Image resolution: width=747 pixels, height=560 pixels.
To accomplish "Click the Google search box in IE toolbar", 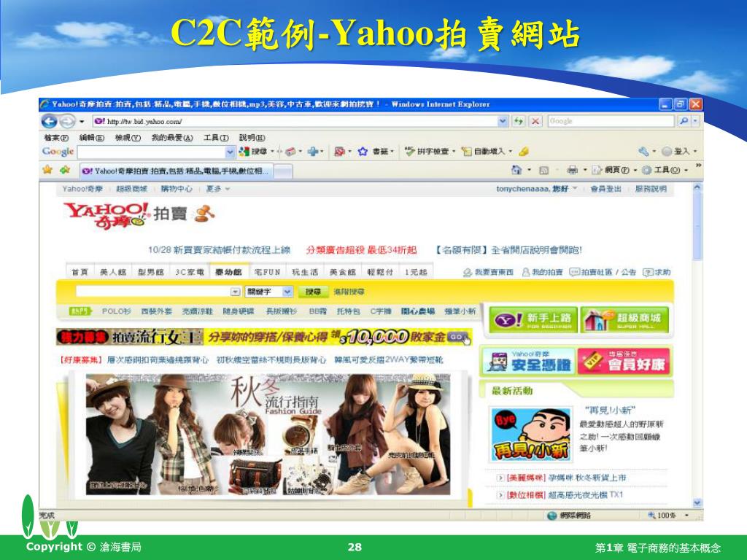I will click(x=611, y=122).
